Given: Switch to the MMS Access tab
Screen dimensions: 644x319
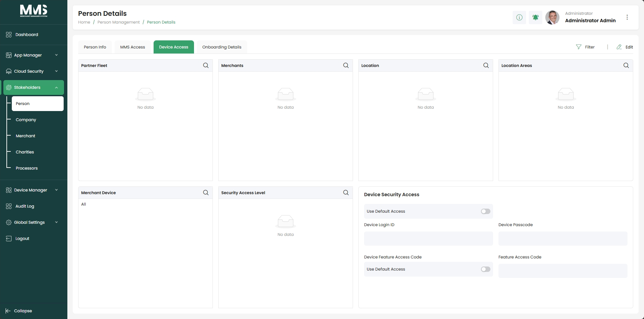Looking at the screenshot, I should (x=133, y=47).
